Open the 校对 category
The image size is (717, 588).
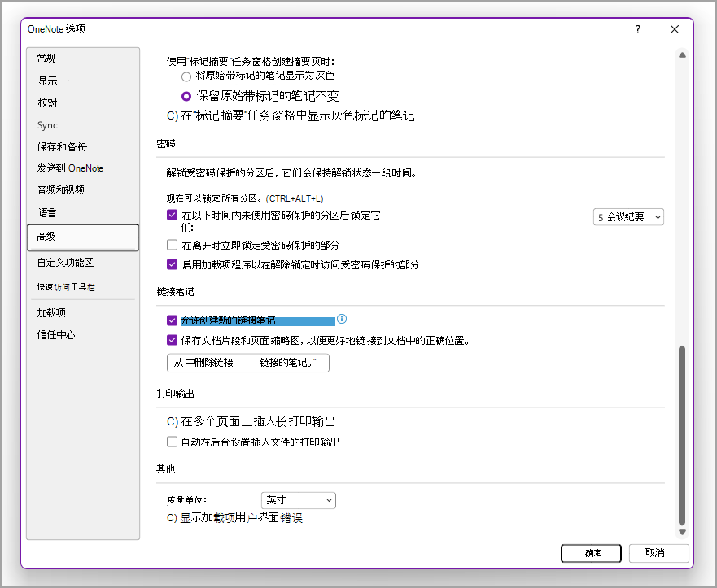point(83,103)
